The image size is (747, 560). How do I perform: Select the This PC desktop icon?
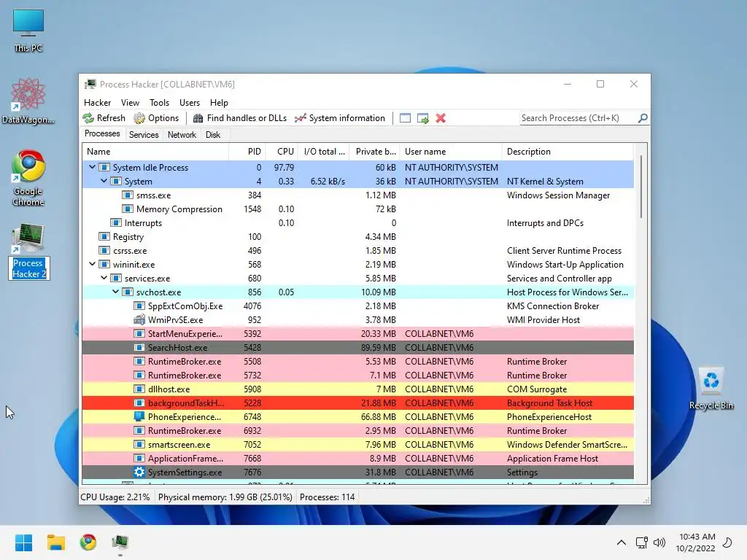[x=28, y=31]
